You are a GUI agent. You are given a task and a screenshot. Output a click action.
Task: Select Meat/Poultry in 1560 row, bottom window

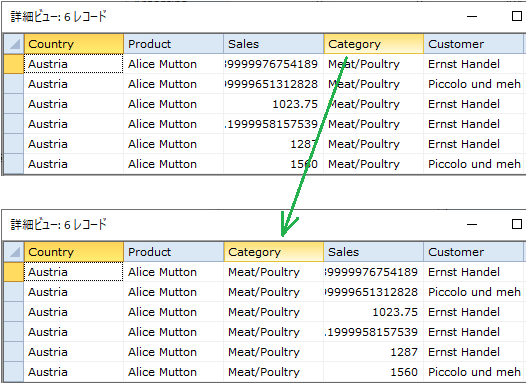(x=274, y=372)
